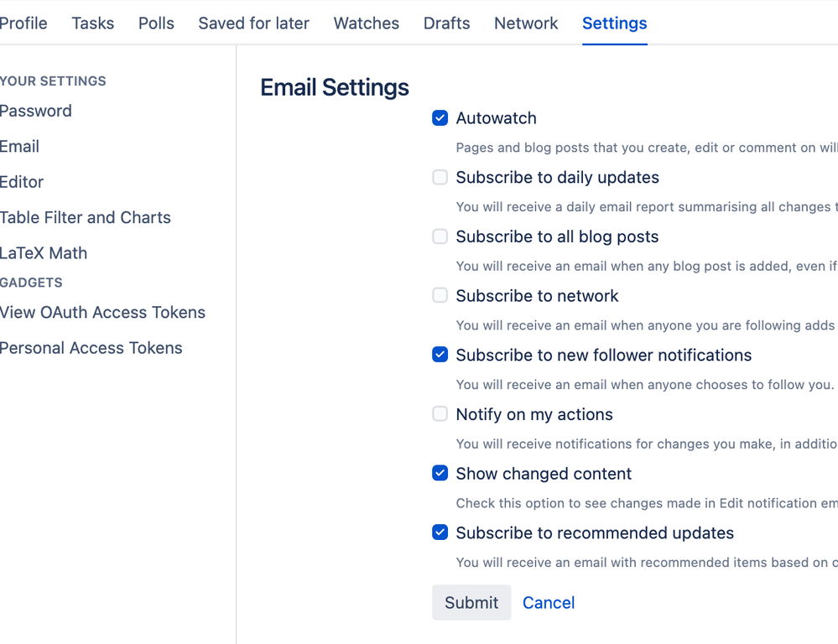This screenshot has height=644, width=838.
Task: Uncheck the Autowatch checkbox
Action: 440,118
